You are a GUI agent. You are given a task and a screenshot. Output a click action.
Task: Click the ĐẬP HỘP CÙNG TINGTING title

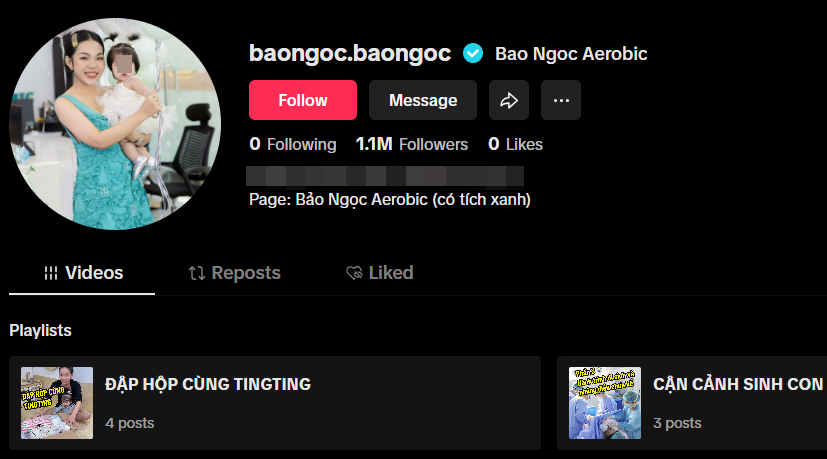point(208,384)
